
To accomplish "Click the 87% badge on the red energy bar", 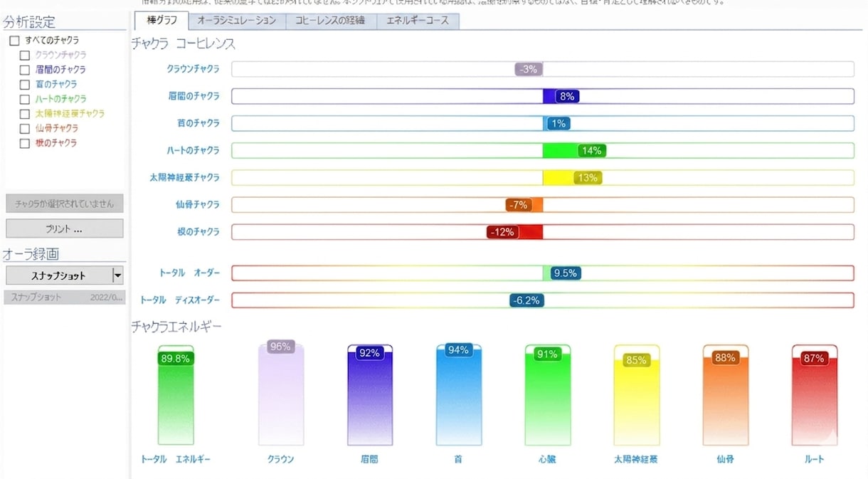I will (814, 359).
